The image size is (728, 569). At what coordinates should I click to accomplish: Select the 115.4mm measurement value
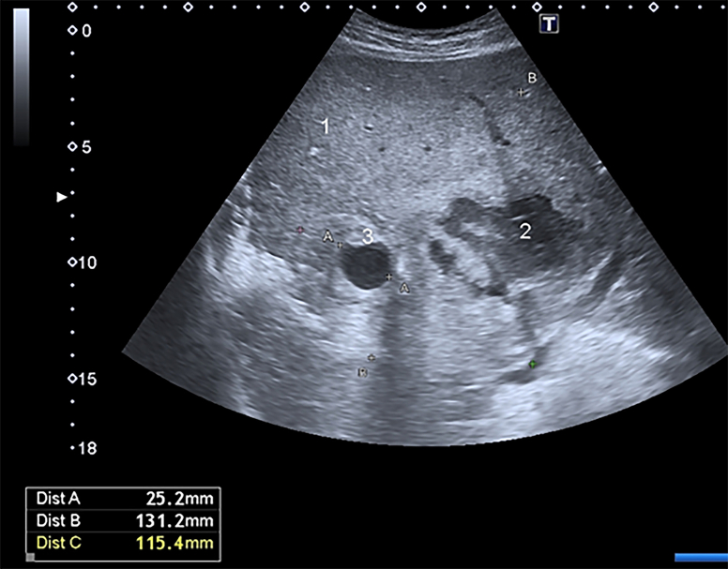tap(174, 543)
